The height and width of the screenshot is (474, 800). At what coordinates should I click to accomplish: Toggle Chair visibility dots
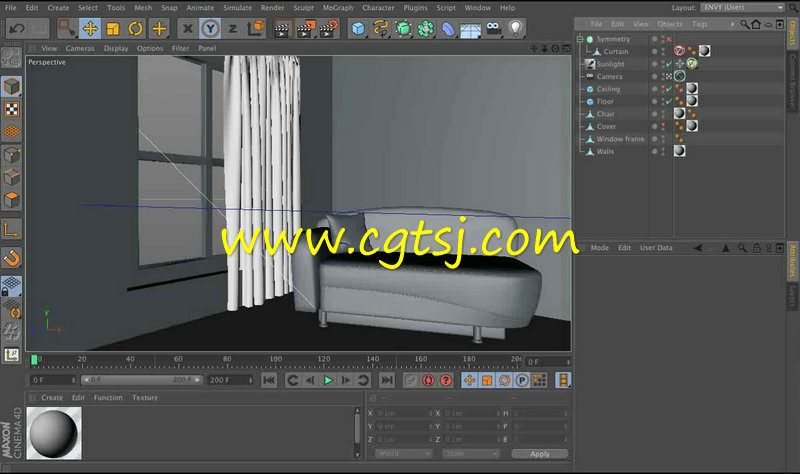pyautogui.click(x=663, y=114)
